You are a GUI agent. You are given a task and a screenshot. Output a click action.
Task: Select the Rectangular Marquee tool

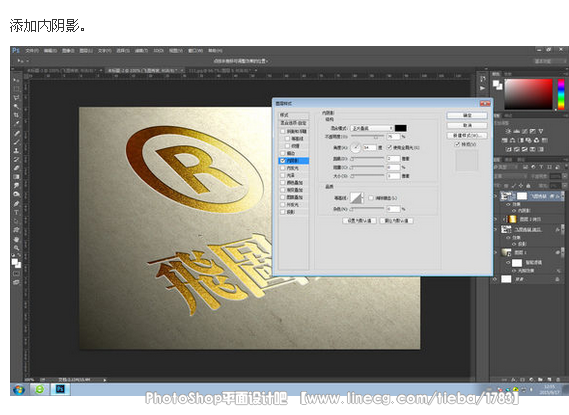[16, 89]
